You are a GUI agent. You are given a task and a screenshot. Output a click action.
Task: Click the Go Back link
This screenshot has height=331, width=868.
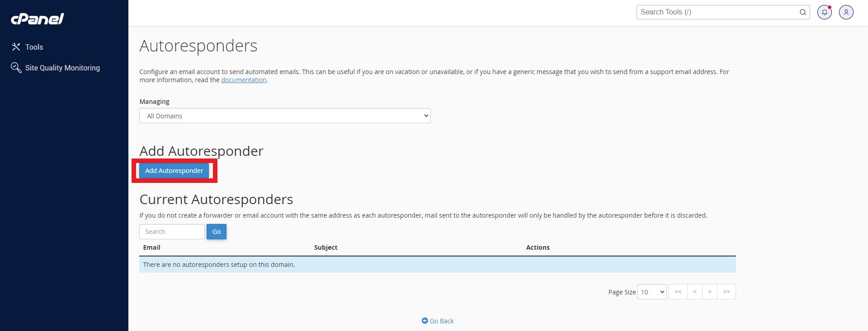[438, 321]
